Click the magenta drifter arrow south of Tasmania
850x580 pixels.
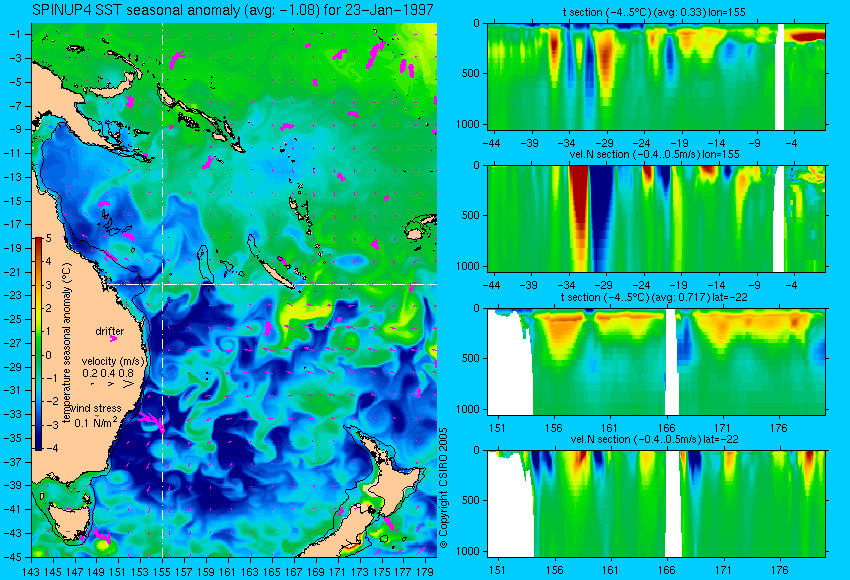click(x=102, y=536)
